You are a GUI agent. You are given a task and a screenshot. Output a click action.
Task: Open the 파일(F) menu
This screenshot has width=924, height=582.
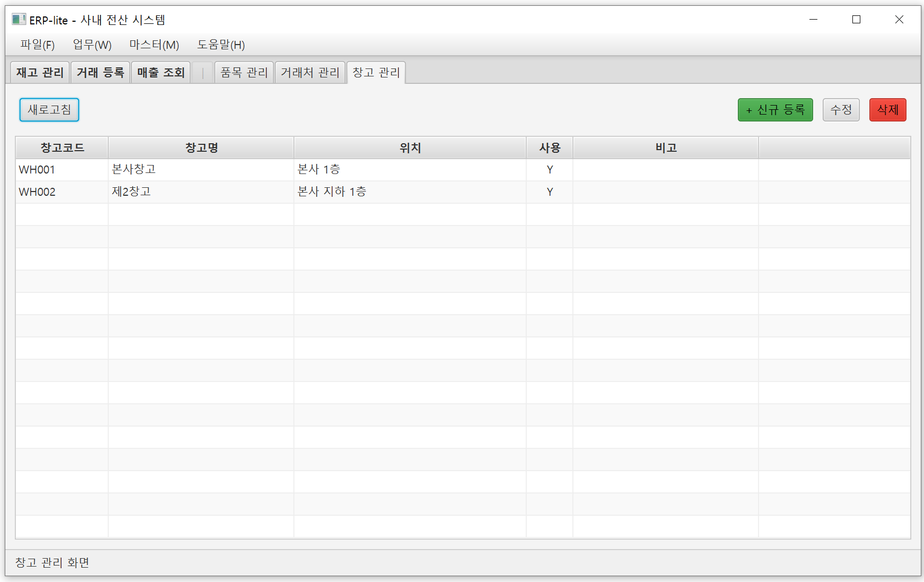click(x=37, y=45)
